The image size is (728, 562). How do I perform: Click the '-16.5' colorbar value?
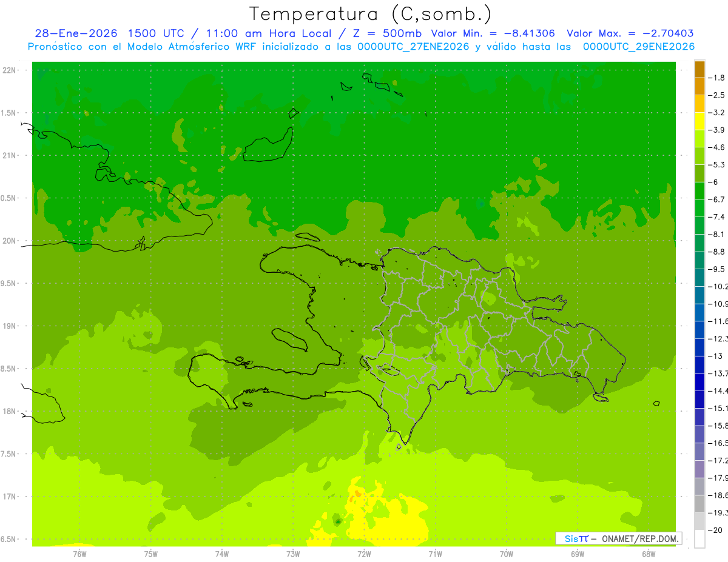point(718,443)
